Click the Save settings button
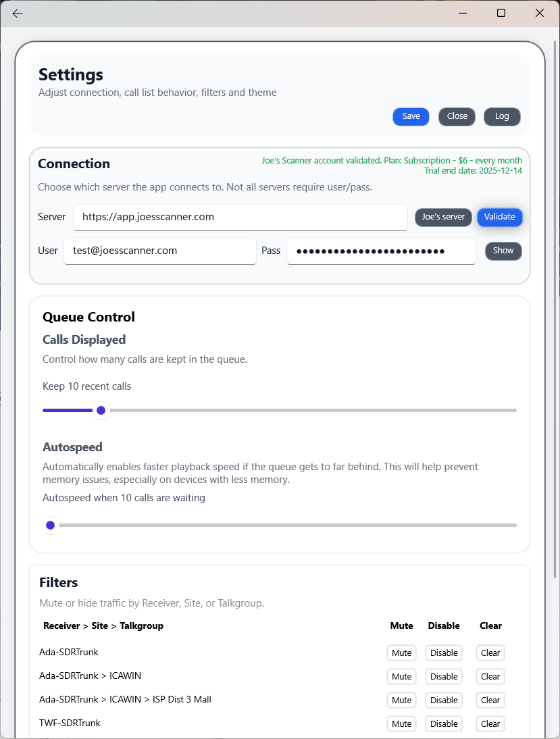Viewport: 560px width, 739px height. pos(411,116)
